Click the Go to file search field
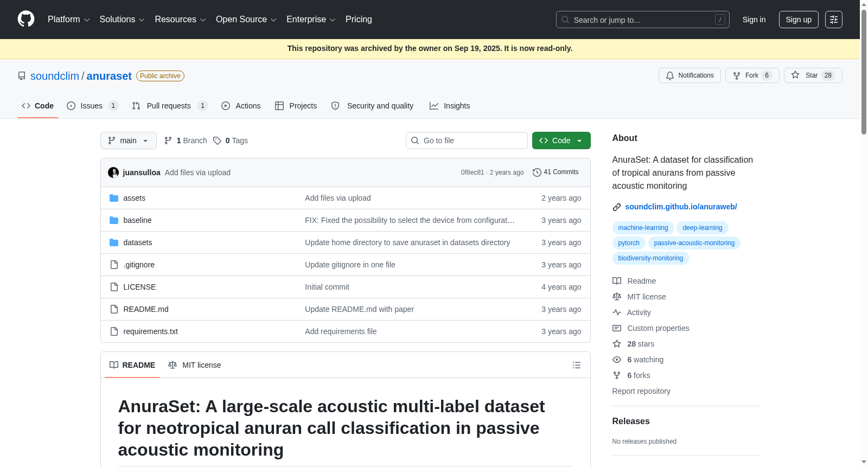The width and height of the screenshot is (868, 467). [x=467, y=140]
